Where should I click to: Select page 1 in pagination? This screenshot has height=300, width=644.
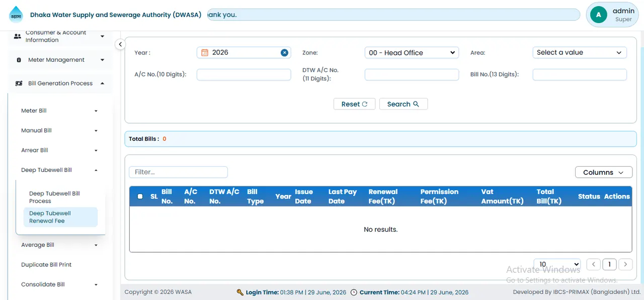pyautogui.click(x=609, y=264)
